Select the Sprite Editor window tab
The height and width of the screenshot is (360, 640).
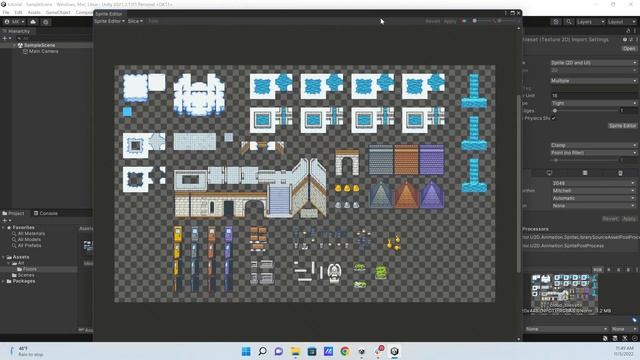[x=109, y=13]
